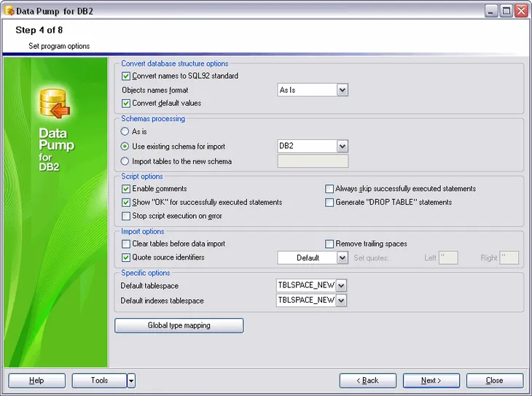The height and width of the screenshot is (396, 532).
Task: Proceed with the Next button
Action: click(431, 381)
